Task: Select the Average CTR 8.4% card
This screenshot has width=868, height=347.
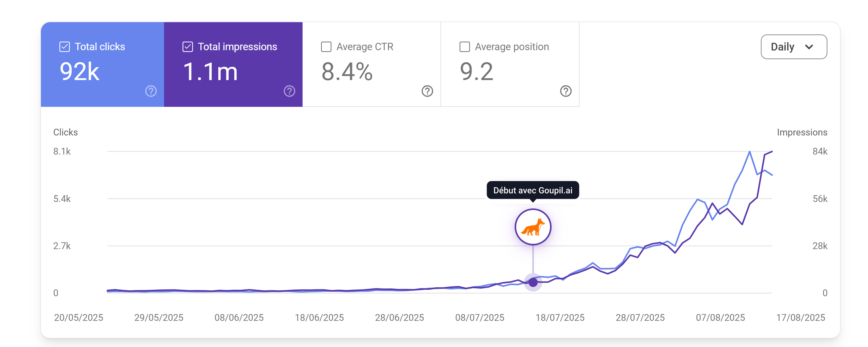Action: click(372, 64)
